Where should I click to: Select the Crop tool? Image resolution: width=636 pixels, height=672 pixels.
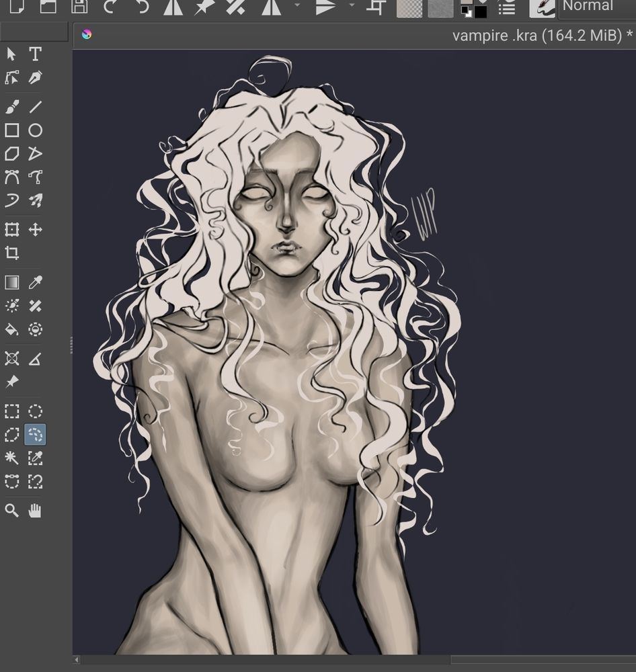tap(11, 253)
